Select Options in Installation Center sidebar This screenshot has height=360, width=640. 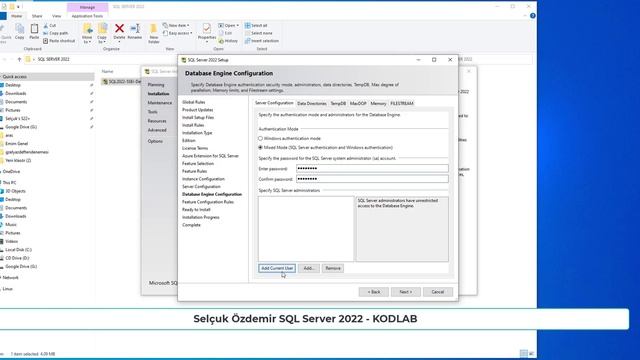point(155,141)
